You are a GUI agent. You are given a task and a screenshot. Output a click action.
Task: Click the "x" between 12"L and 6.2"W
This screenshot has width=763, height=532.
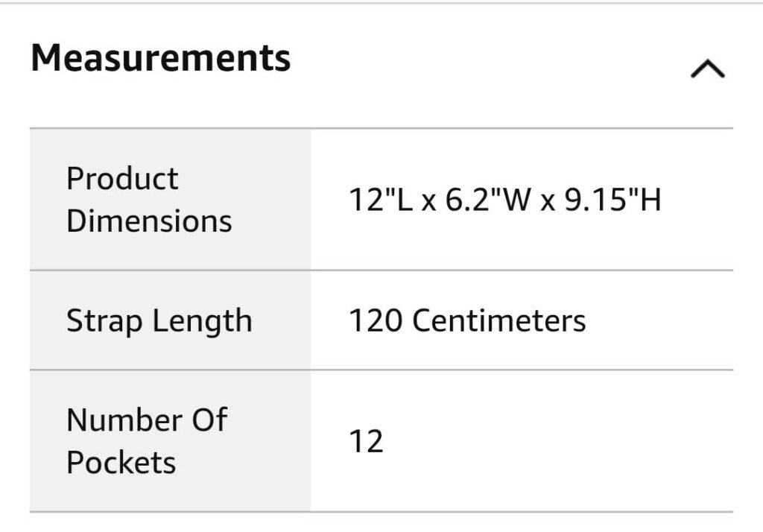tap(428, 201)
